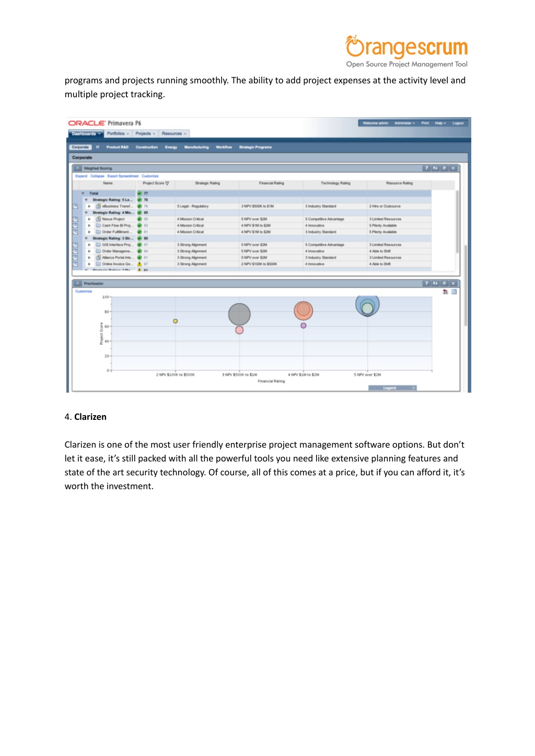The height and width of the screenshot is (756, 535).
Task: Click the refresh icon in Prioritization header
Action: (435, 283)
